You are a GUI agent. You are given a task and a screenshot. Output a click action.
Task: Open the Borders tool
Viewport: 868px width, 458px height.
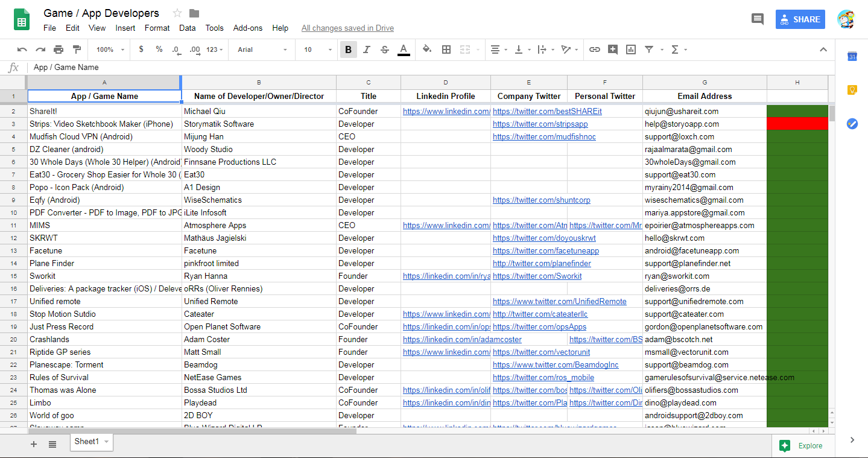(446, 49)
